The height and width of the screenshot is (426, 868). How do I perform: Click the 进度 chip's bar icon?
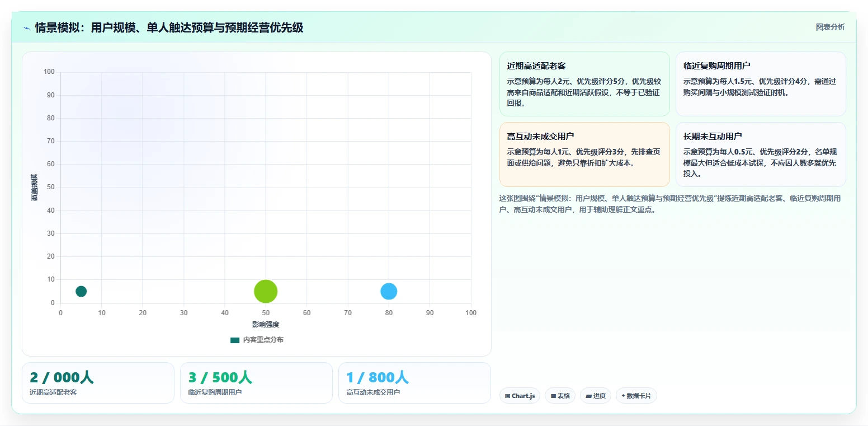(588, 396)
